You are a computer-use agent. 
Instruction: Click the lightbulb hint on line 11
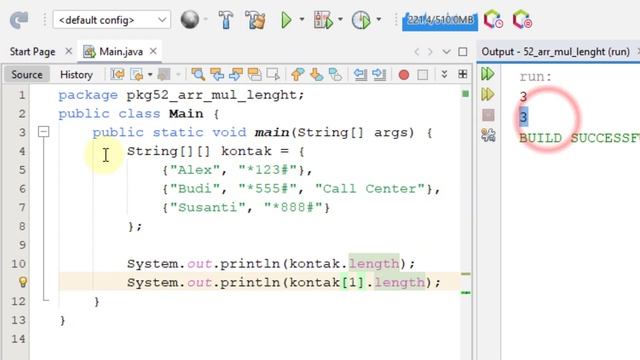tap(22, 282)
